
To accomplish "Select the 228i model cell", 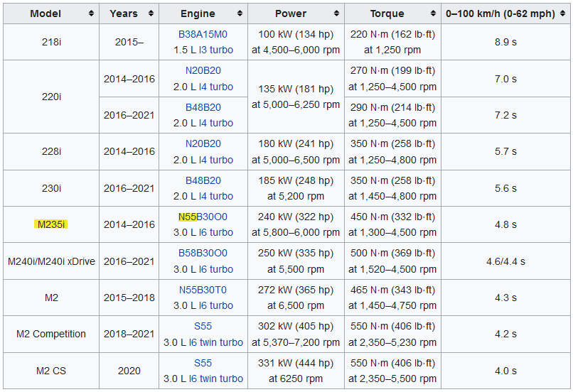I will (51, 151).
